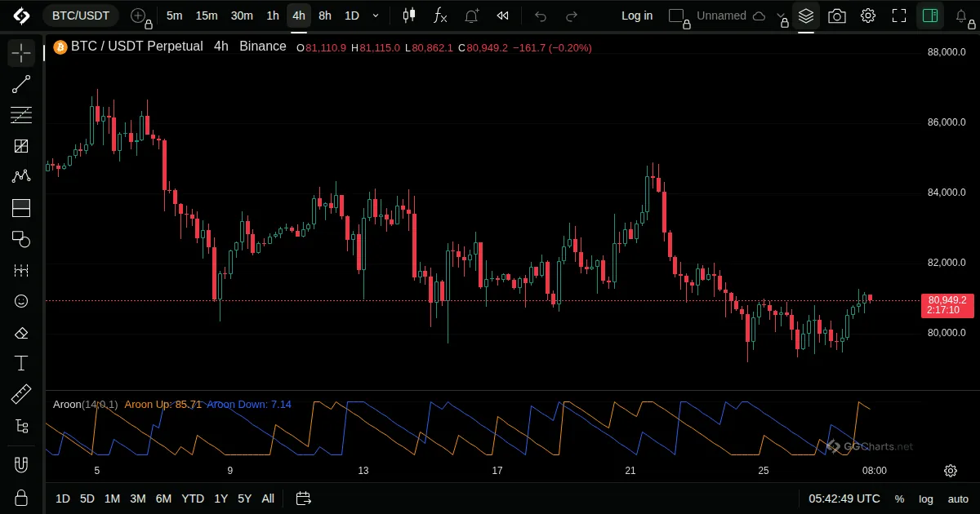Image resolution: width=980 pixels, height=514 pixels.
Task: Click the GoCharts logo icon
Action: pyautogui.click(x=21, y=16)
